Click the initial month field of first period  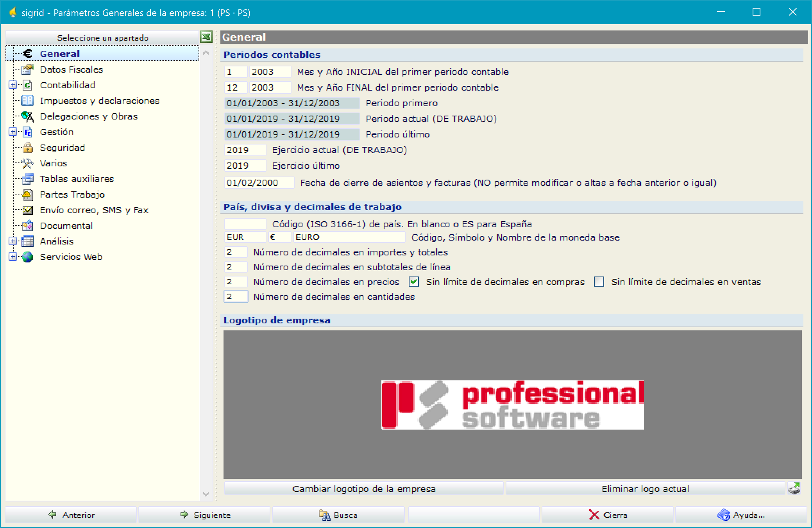click(x=236, y=72)
